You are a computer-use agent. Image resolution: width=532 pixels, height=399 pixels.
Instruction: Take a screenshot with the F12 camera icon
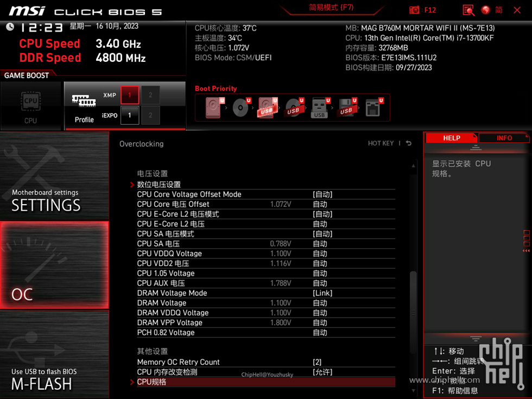click(x=414, y=10)
